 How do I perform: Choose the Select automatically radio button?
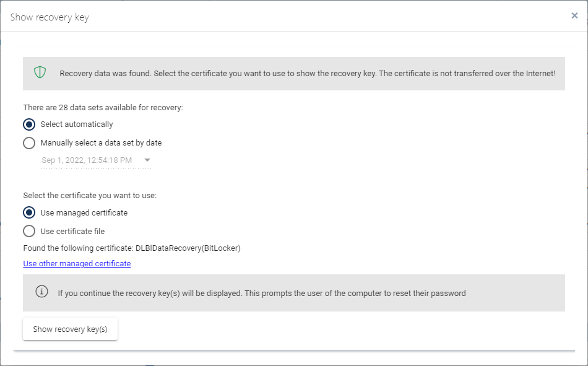pyautogui.click(x=29, y=124)
